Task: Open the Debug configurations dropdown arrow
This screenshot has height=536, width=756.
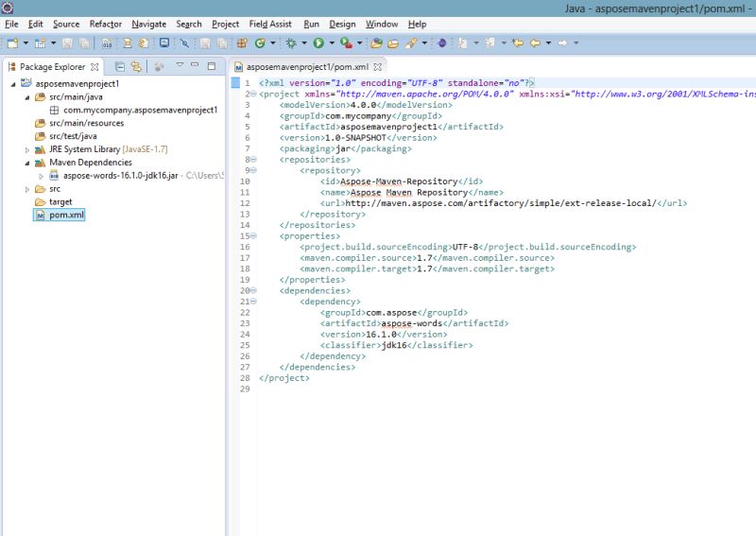Action: (x=304, y=43)
